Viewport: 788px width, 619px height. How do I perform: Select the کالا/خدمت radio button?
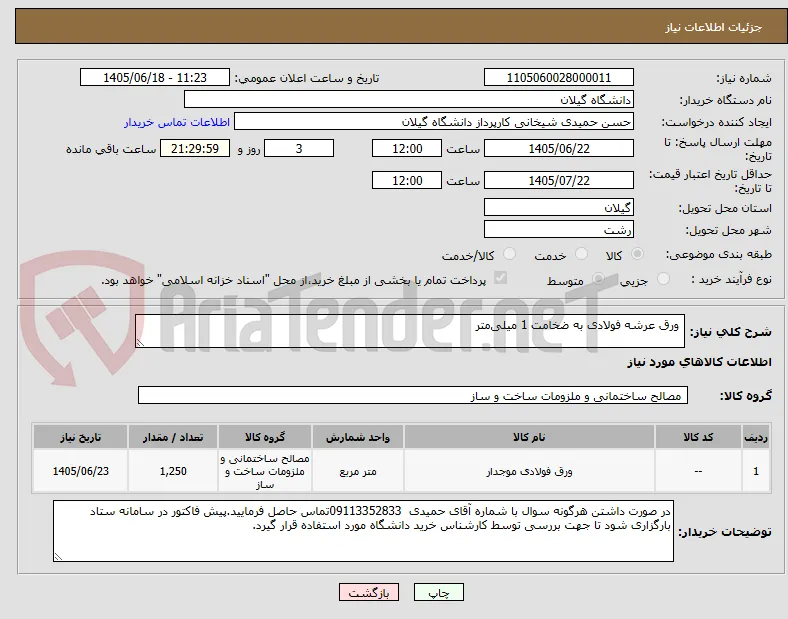pyautogui.click(x=510, y=254)
